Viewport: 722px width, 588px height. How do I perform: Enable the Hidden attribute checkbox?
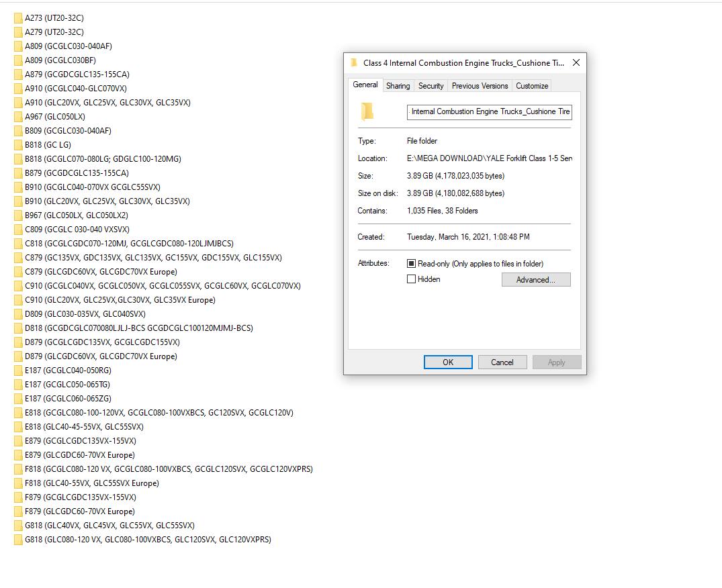(411, 279)
